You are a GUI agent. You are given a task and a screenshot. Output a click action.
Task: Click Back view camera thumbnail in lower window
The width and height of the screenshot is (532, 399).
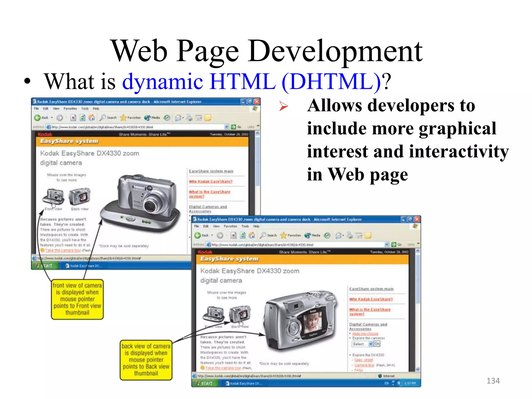point(240,314)
